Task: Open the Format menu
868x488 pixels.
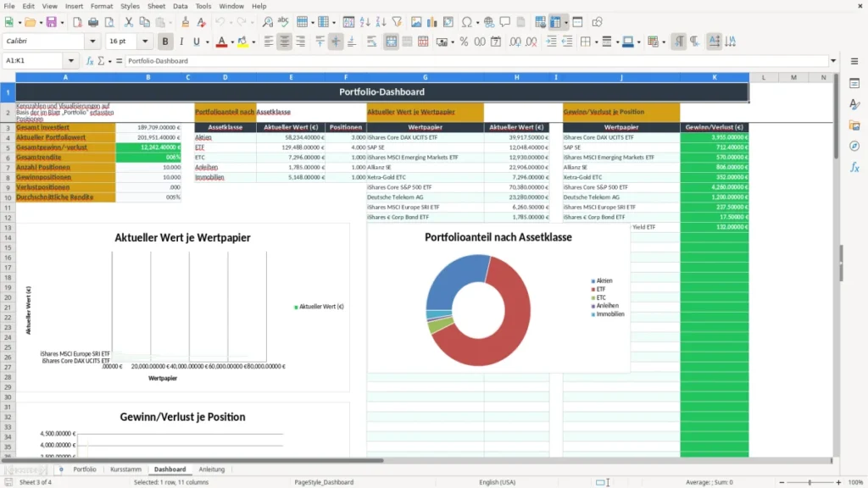Action: [x=102, y=6]
